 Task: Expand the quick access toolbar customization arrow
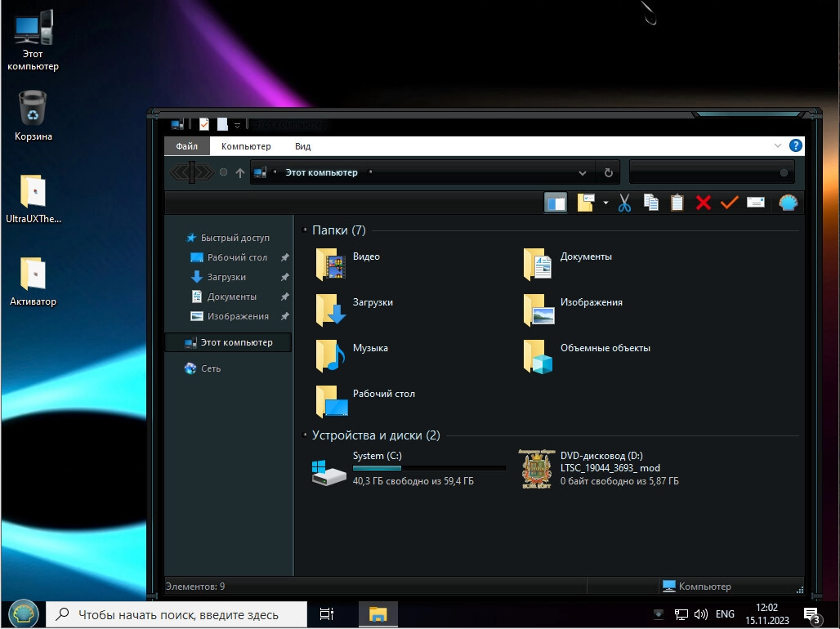click(236, 124)
